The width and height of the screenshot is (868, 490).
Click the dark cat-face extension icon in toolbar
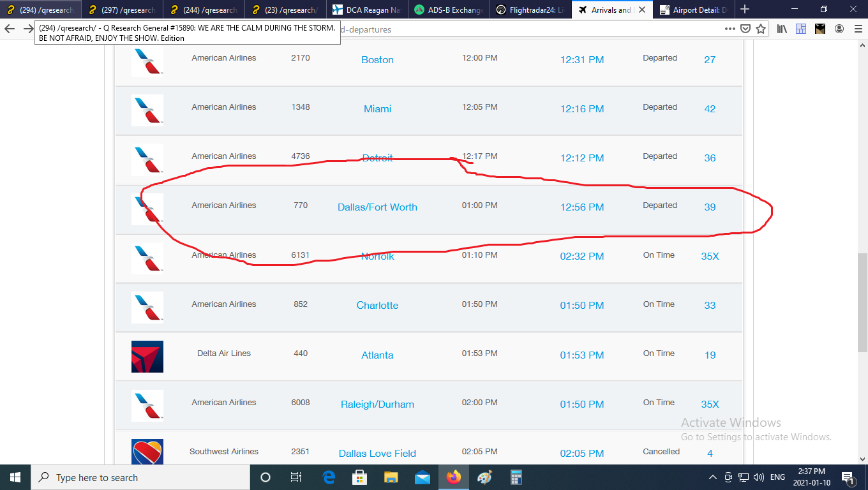820,29
